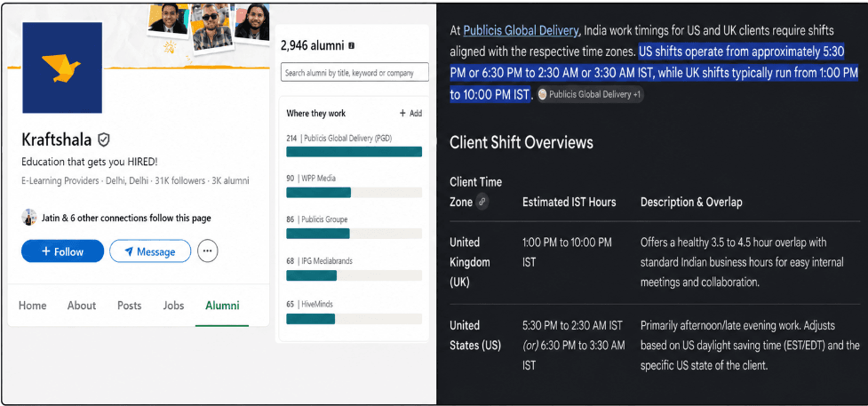This screenshot has width=868, height=406.
Task: Click the Where they work heading
Action: tap(316, 114)
